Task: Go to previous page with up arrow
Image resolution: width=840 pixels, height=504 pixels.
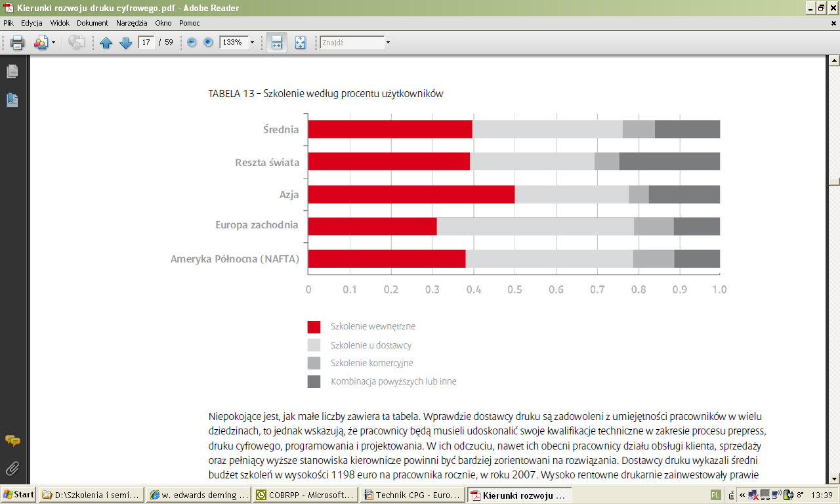Action: click(106, 43)
